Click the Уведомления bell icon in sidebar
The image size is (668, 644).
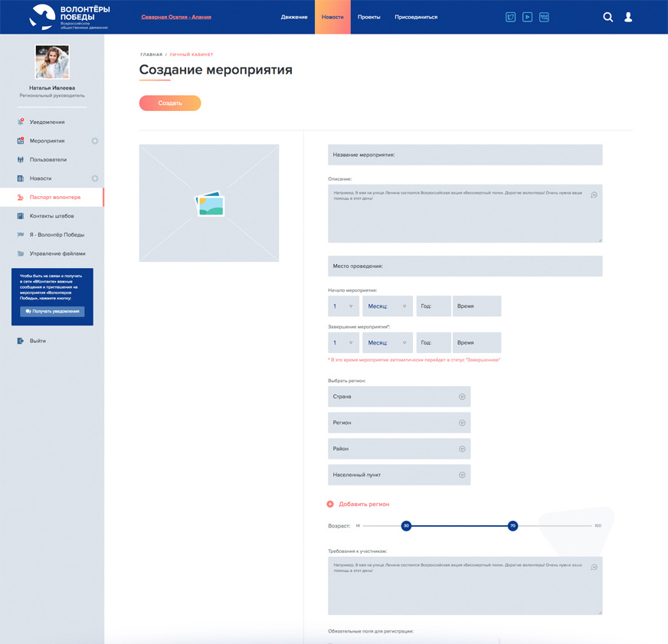[21, 122]
